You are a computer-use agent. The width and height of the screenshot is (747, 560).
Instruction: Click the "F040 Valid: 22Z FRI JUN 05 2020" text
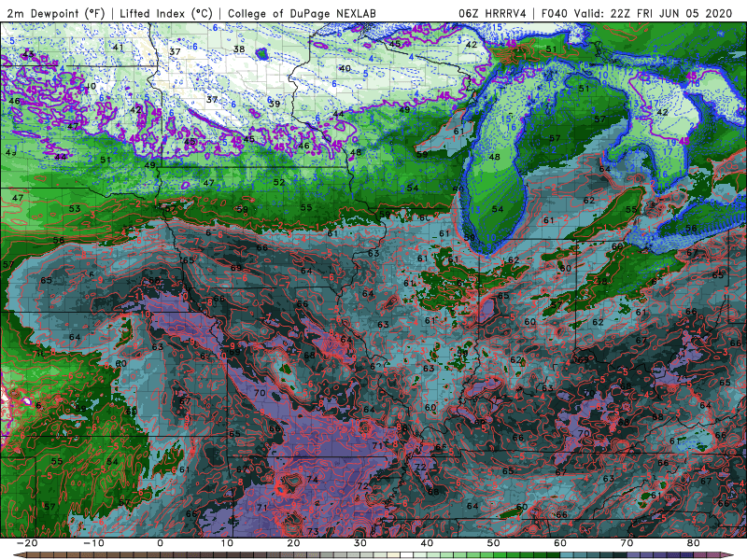pos(637,13)
